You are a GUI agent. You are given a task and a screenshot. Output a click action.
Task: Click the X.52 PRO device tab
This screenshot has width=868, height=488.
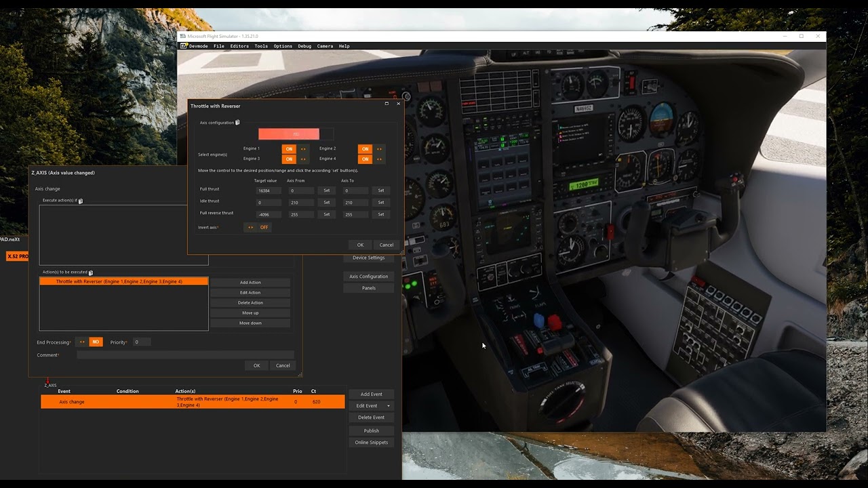(x=18, y=256)
